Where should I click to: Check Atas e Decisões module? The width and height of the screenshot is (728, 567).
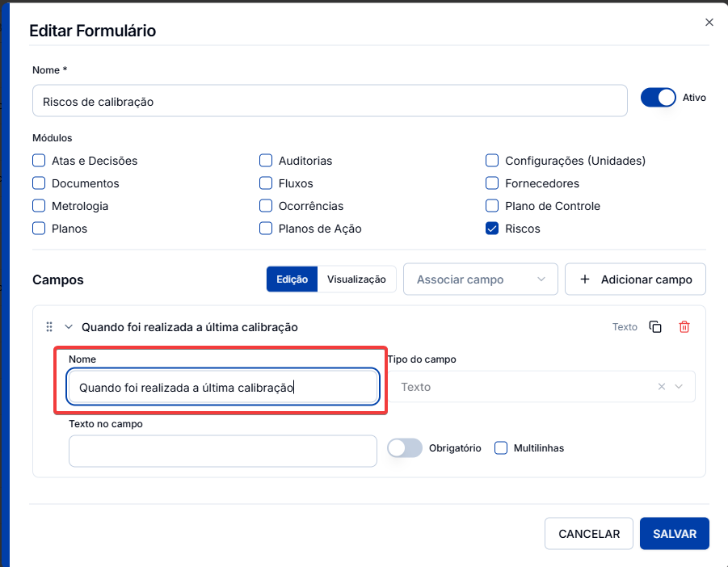(39, 161)
